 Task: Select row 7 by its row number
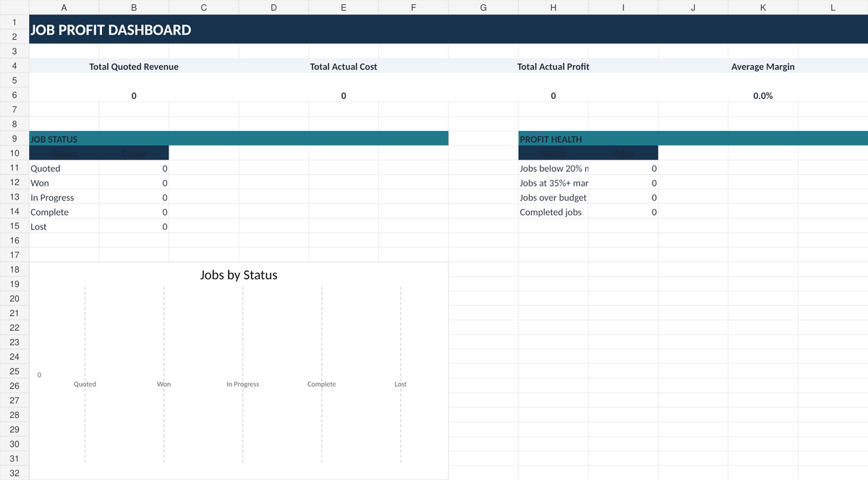click(14, 110)
